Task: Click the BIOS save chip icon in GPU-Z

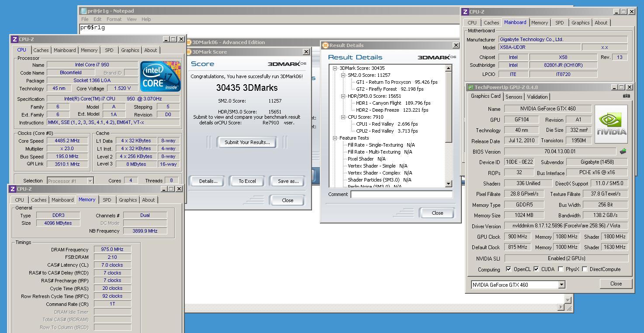Action: coord(623,151)
